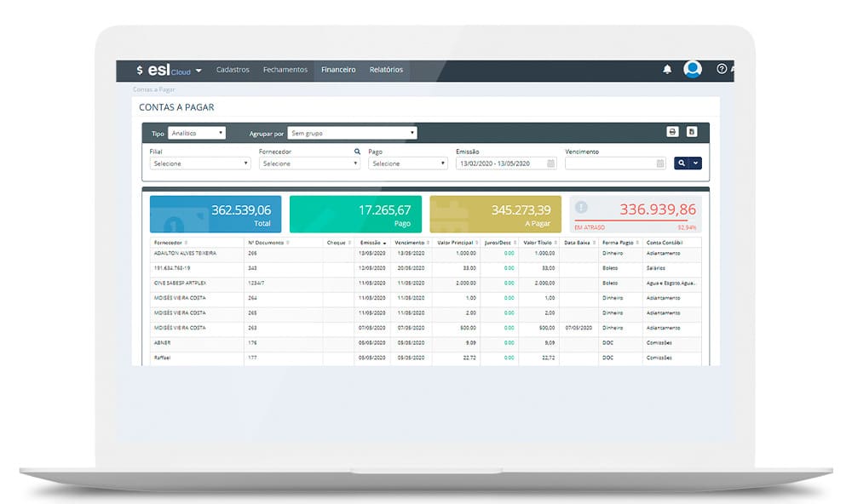Screen dimensions: 852x504
Task: Open the Vencimento calendar icon
Action: click(659, 163)
